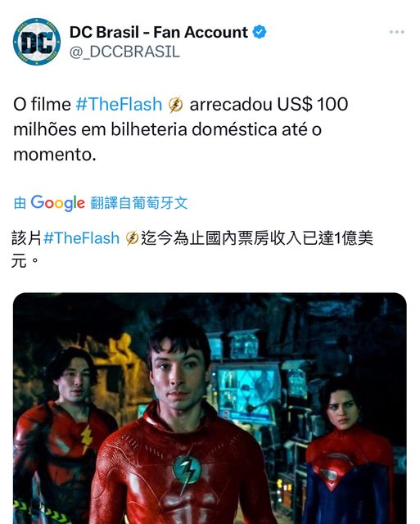Click the DC Brasil - Fan Account name

[159, 32]
